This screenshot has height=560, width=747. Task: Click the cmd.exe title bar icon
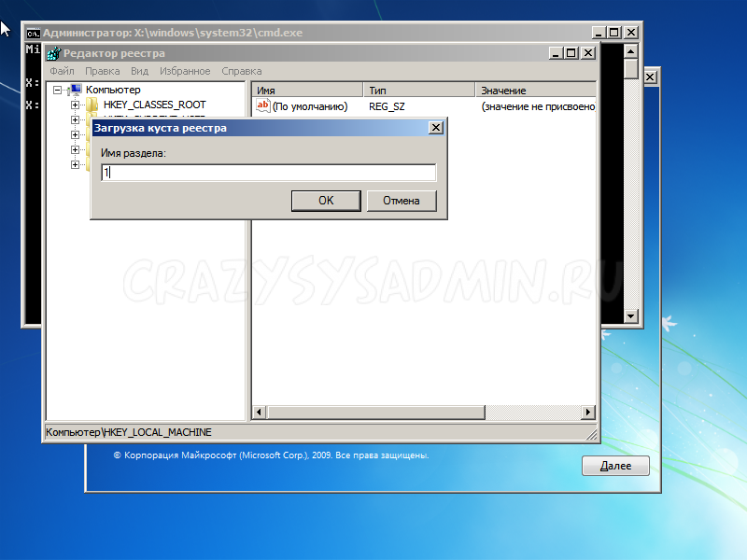click(x=32, y=33)
